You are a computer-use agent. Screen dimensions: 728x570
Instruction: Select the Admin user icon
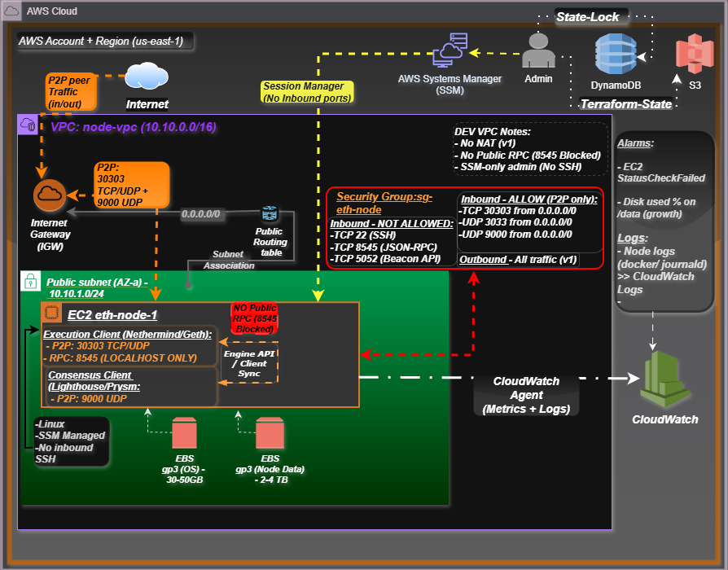538,51
